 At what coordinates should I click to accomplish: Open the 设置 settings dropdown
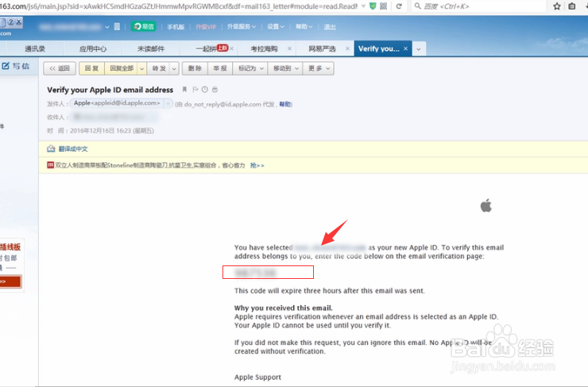(x=276, y=27)
